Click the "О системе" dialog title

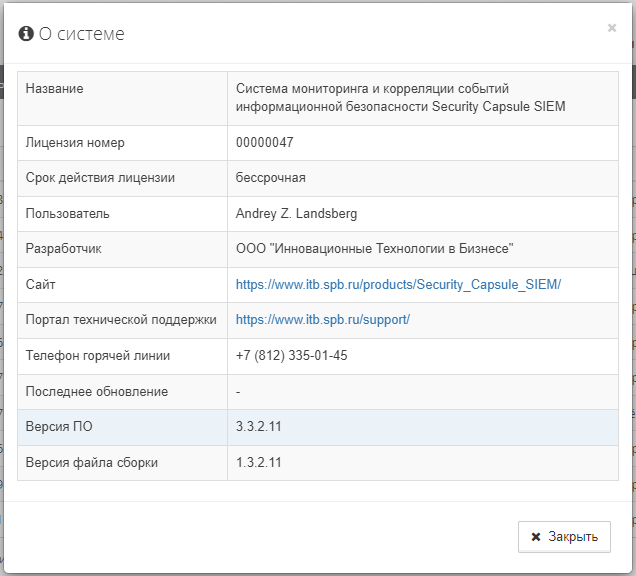(x=81, y=34)
